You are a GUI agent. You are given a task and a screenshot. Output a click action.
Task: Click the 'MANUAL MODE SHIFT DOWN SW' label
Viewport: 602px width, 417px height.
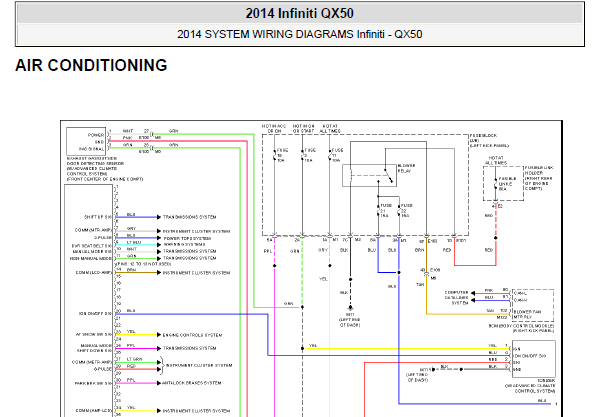(94, 348)
